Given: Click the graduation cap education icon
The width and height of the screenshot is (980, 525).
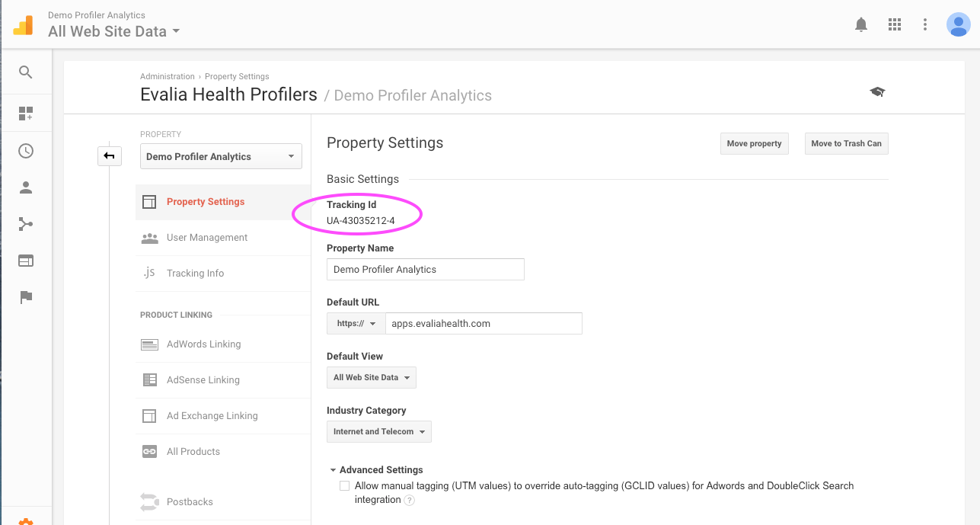Looking at the screenshot, I should [x=877, y=91].
